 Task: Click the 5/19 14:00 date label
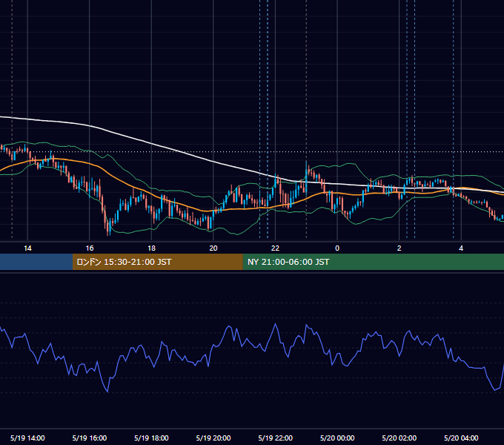[27, 438]
